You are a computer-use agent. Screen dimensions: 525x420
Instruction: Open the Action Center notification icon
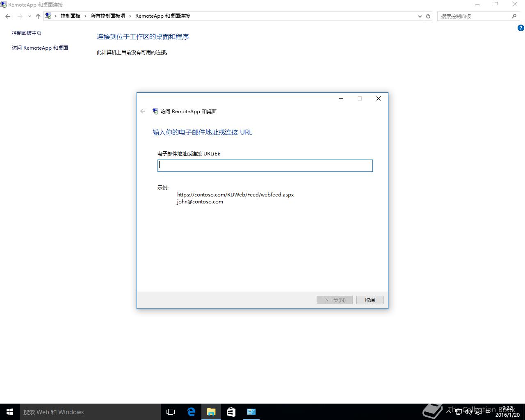(x=478, y=412)
